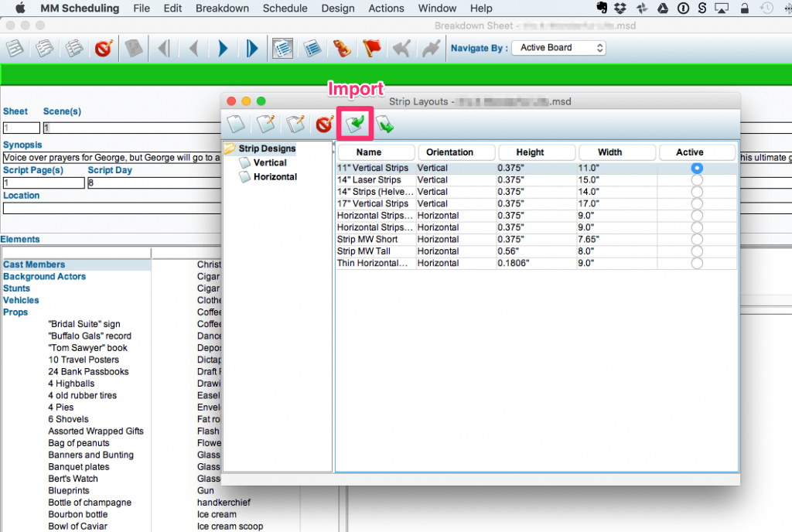Click the grayed redo arrow icon

pos(432,49)
